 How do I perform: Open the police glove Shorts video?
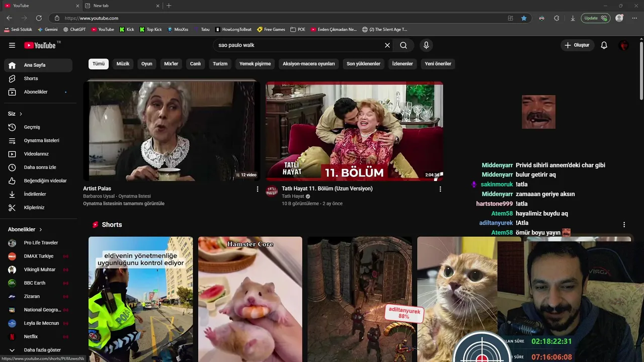click(x=140, y=299)
